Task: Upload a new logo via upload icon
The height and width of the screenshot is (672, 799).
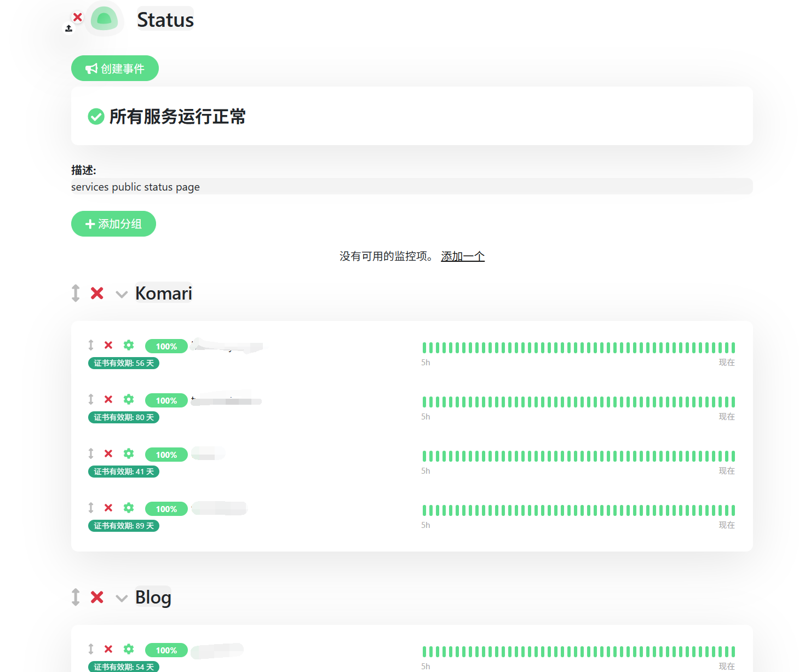Action: pos(68,28)
